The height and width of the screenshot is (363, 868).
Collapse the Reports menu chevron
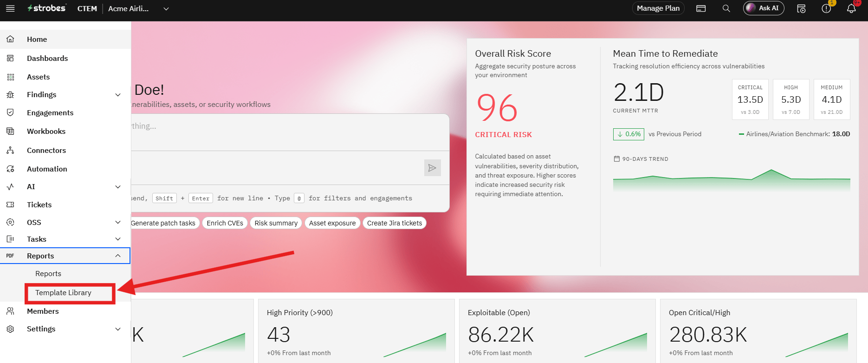(118, 256)
